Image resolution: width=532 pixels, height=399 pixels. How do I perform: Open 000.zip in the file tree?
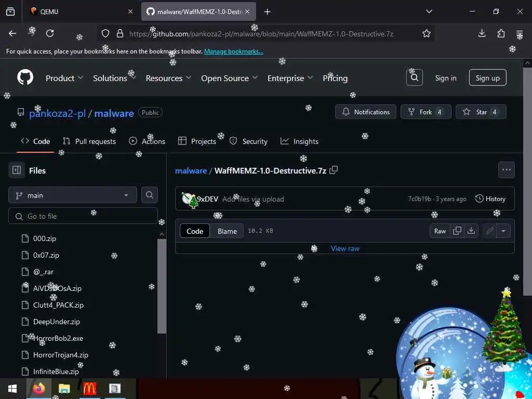click(x=45, y=238)
